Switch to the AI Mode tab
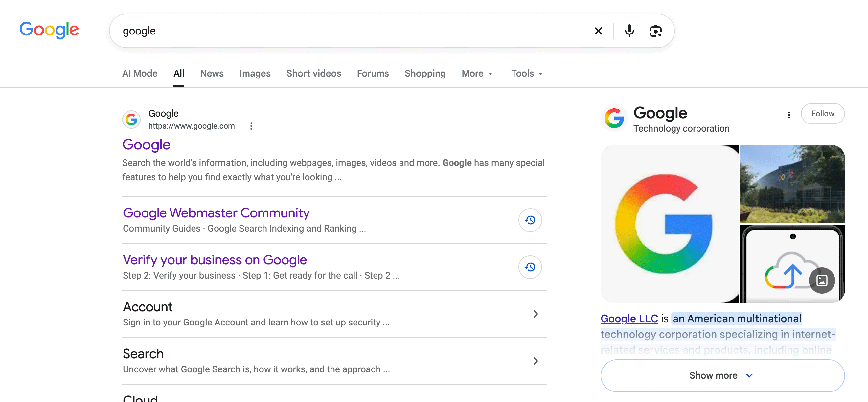This screenshot has width=868, height=402. coord(140,73)
